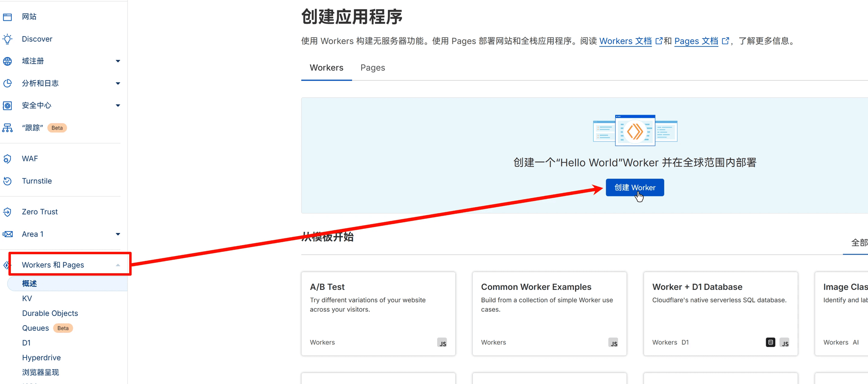868x384 pixels.
Task: Click the Area 1 mail icon
Action: click(8, 234)
